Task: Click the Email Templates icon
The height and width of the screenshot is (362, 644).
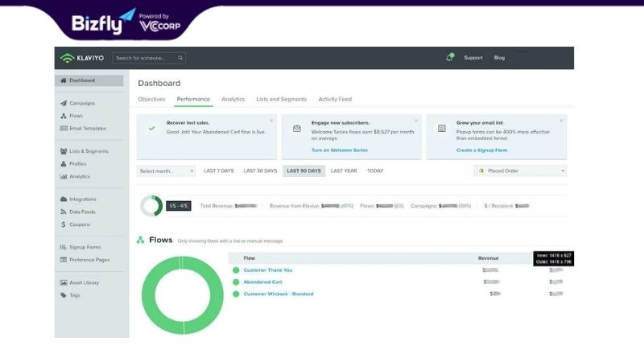Action: 64,129
